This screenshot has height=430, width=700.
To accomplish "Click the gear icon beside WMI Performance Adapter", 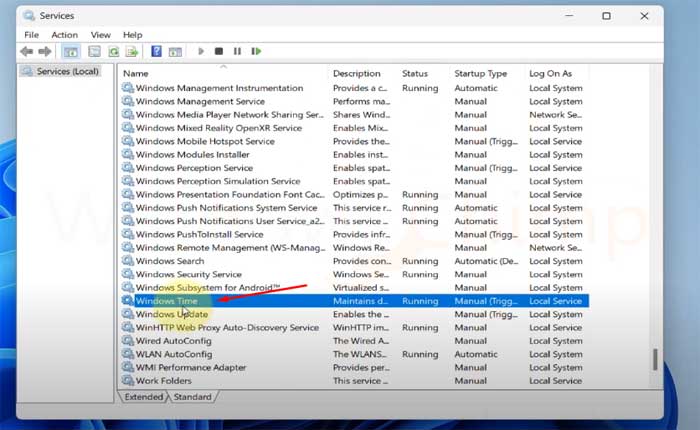I will click(x=128, y=367).
